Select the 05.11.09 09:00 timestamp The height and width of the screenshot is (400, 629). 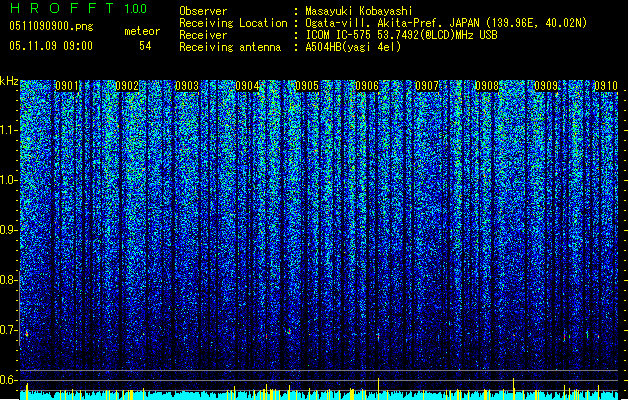tap(50, 46)
